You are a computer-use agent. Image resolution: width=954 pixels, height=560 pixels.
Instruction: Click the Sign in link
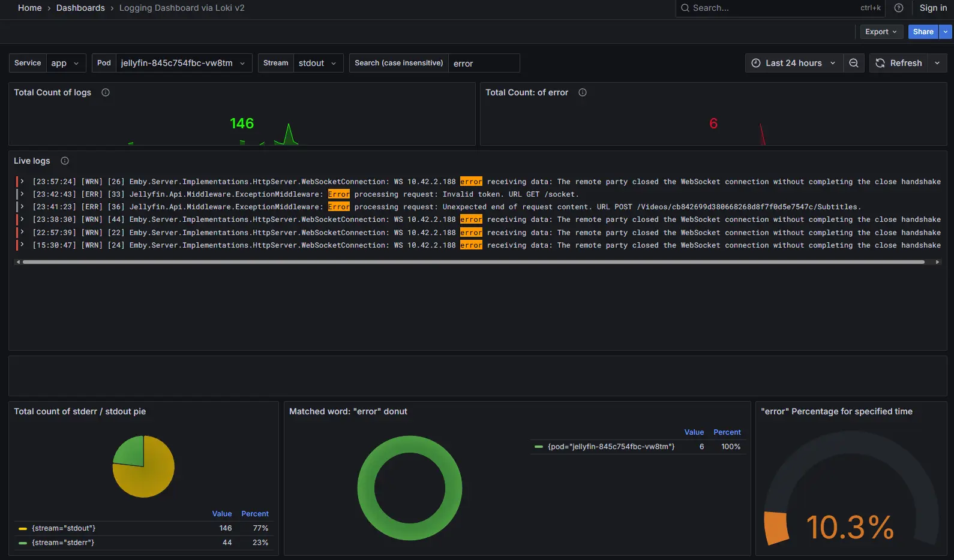933,8
